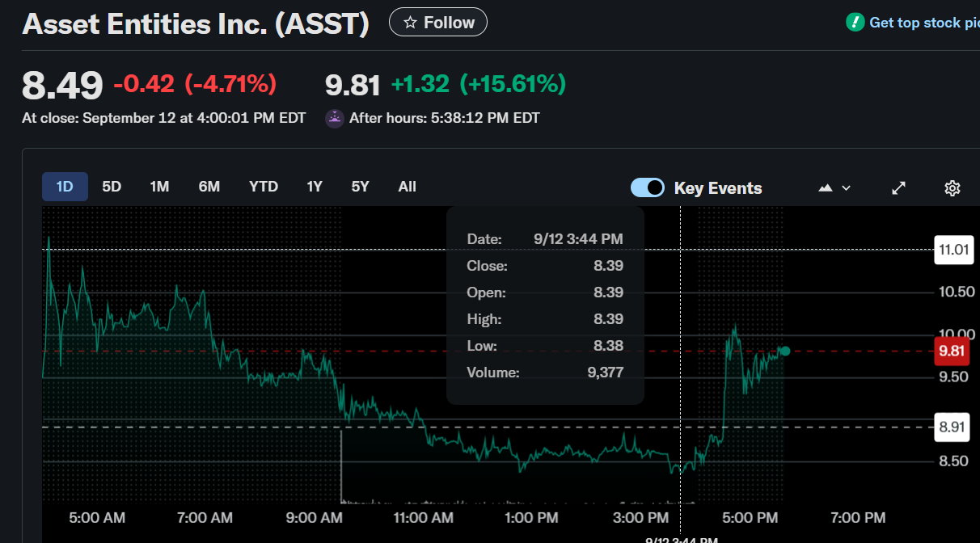The width and height of the screenshot is (980, 543).
Task: Select the 5D time range
Action: tap(112, 187)
